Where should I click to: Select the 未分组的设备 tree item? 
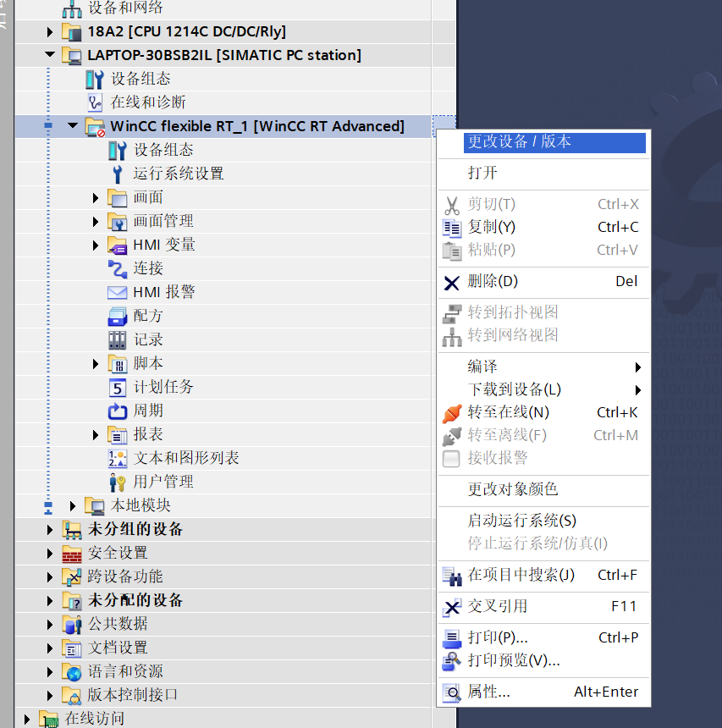[x=135, y=529]
